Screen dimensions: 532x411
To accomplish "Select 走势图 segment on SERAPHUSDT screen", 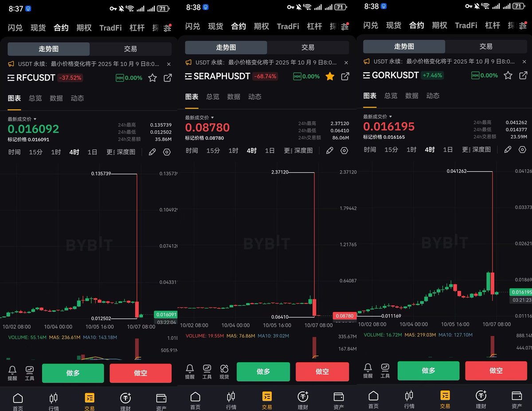I will [226, 47].
